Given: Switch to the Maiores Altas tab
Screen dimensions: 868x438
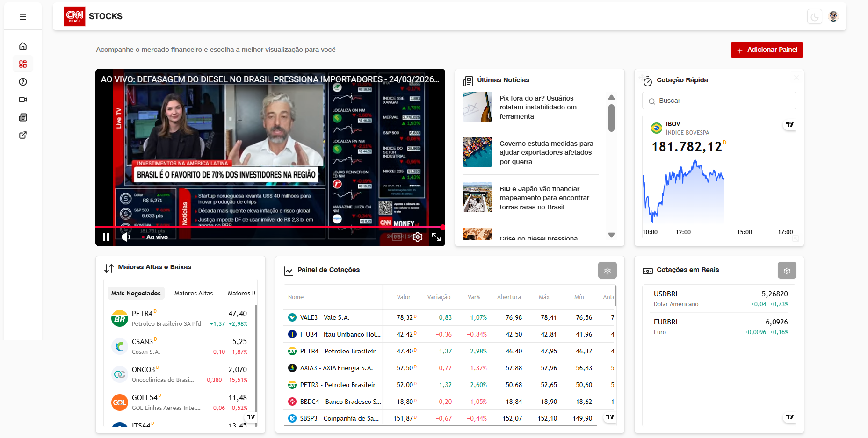Looking at the screenshot, I should [x=193, y=293].
